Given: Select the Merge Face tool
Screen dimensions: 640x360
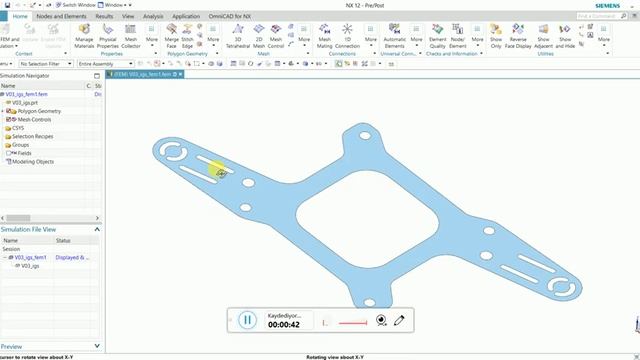Looking at the screenshot, I should 171,36.
